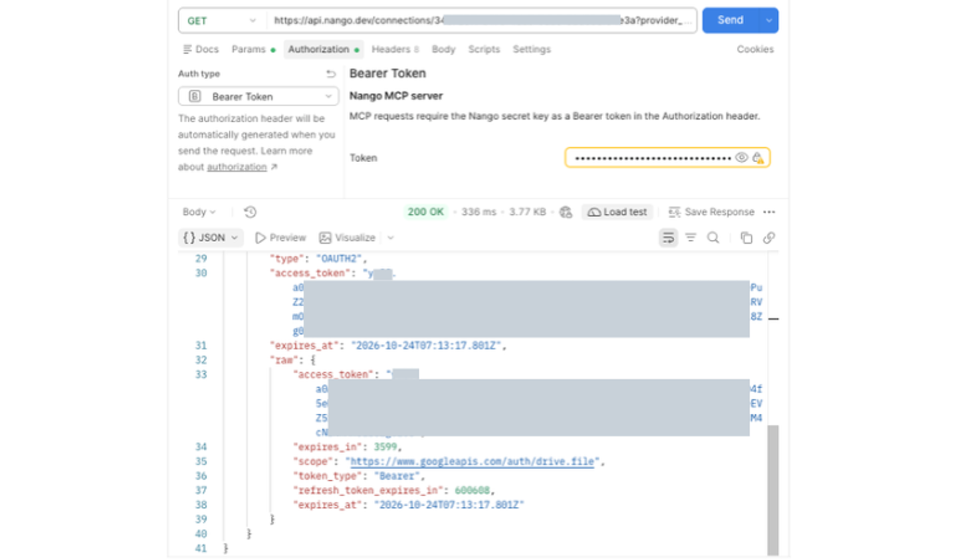Open the Send options arrow
This screenshot has width=957, height=560.
coord(769,20)
